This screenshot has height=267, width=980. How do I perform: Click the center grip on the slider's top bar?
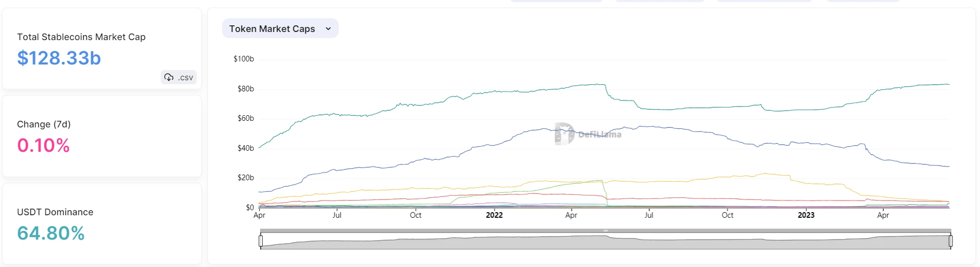pyautogui.click(x=605, y=230)
